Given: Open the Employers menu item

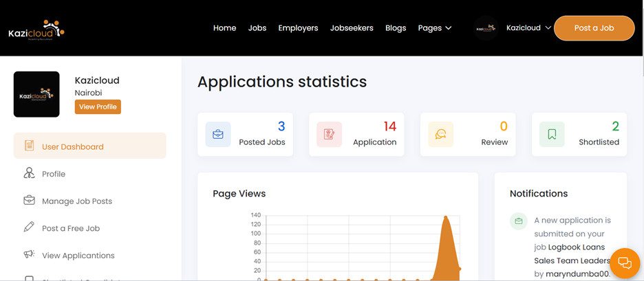Looking at the screenshot, I should click(x=298, y=28).
